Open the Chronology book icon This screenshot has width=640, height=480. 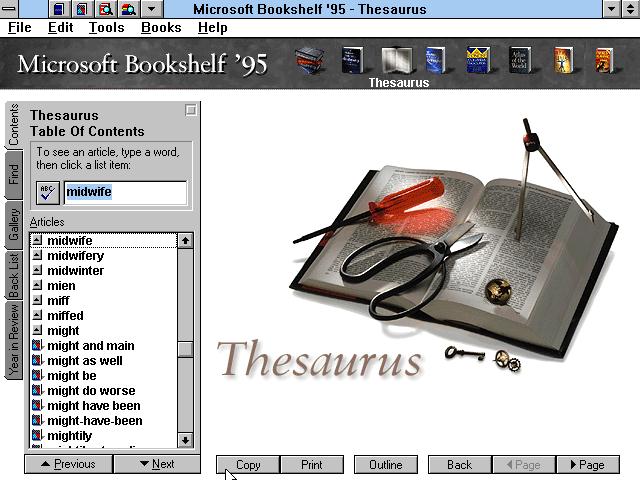click(x=564, y=60)
